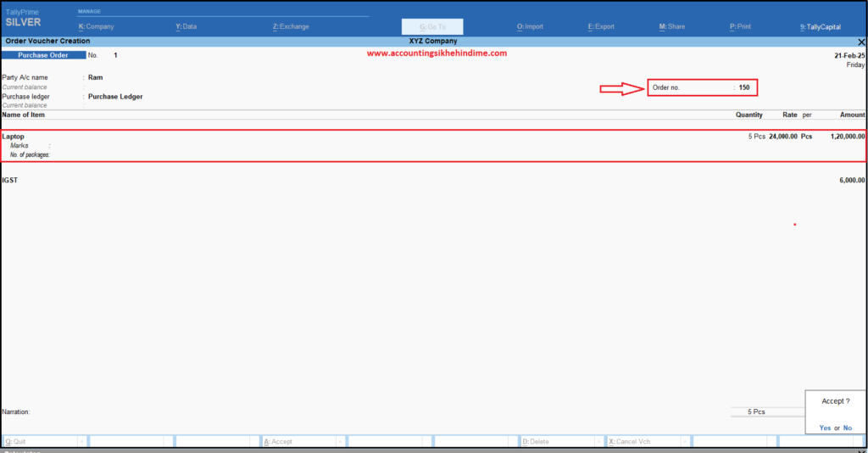Click the IGST amount 6,000.00
The width and height of the screenshot is (868, 453).
click(852, 180)
